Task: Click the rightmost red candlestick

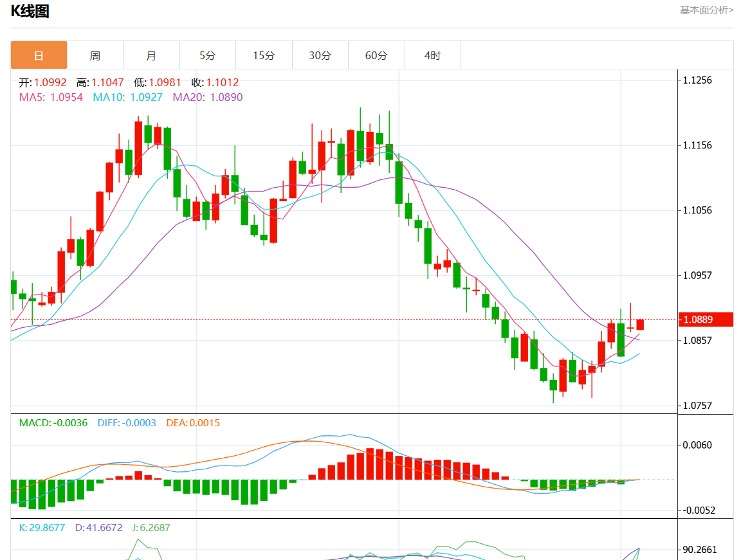Action: click(x=640, y=325)
